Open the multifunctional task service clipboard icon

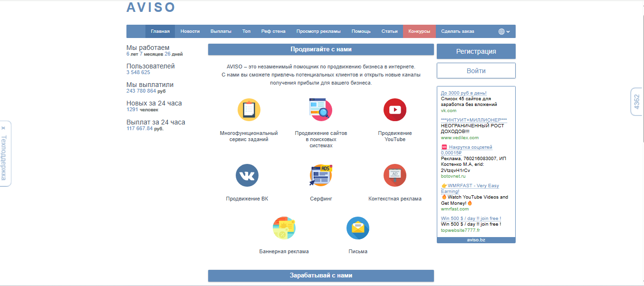[249, 110]
